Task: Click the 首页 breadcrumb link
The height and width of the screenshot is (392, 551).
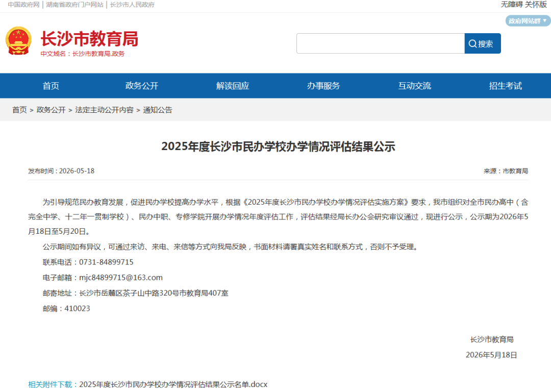Action: point(20,110)
